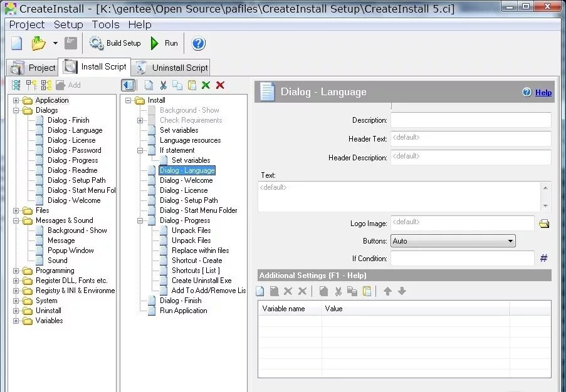Viewport: 566px width, 392px height.
Task: Expand the Application folder
Action: tap(16, 100)
